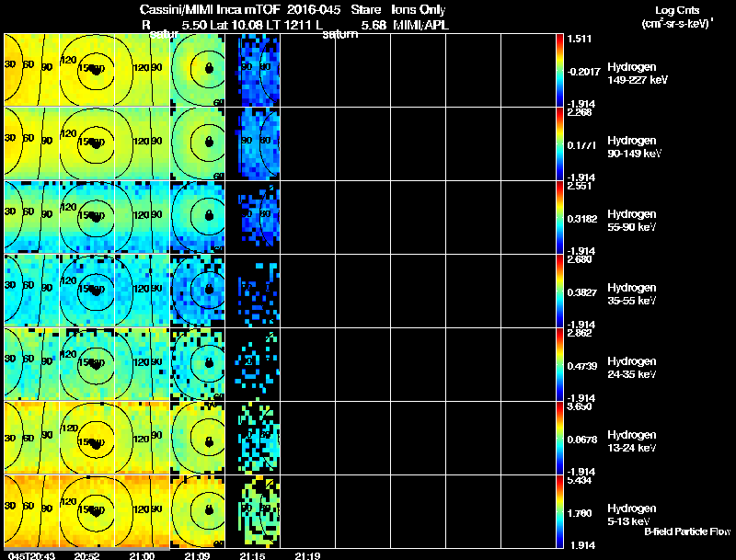Click the Cassini/MIMI Inca mTOF title
Screen dimensions: 736x560
[210, 10]
